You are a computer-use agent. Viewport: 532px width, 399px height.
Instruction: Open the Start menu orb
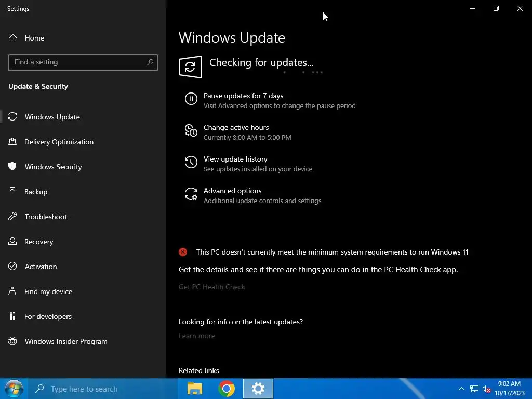pos(13,389)
